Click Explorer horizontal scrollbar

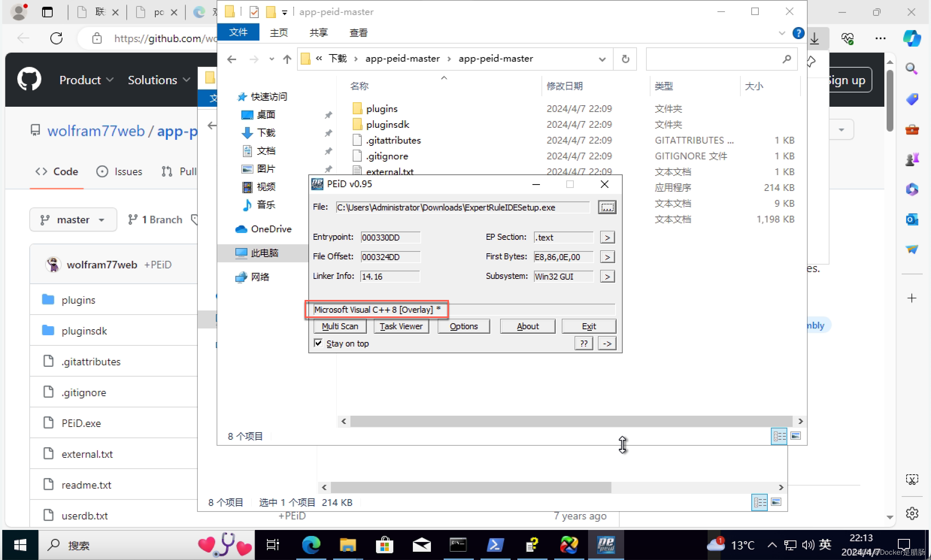click(571, 422)
